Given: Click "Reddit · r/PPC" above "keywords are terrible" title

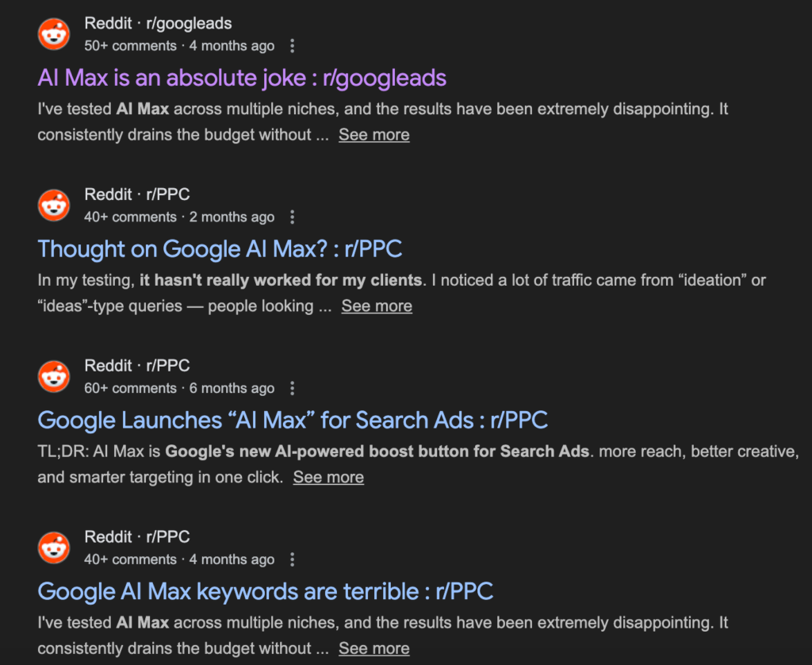Looking at the screenshot, I should [x=137, y=537].
